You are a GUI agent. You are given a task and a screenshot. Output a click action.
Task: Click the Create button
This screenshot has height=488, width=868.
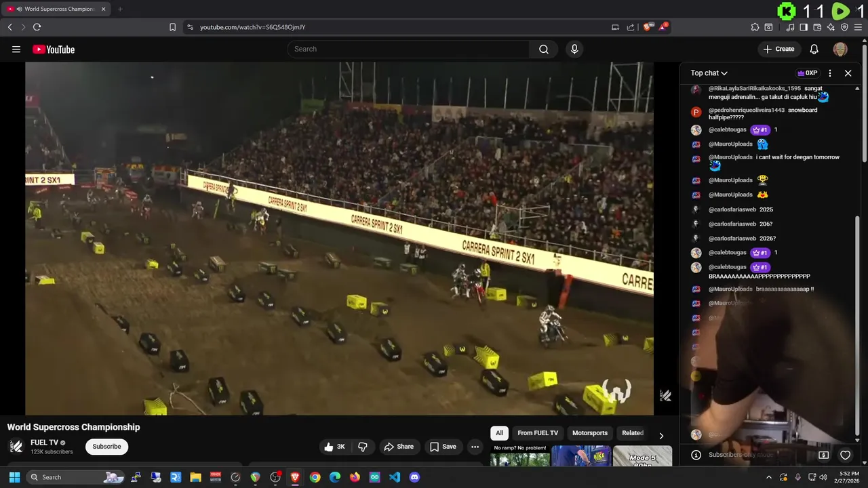click(x=778, y=49)
